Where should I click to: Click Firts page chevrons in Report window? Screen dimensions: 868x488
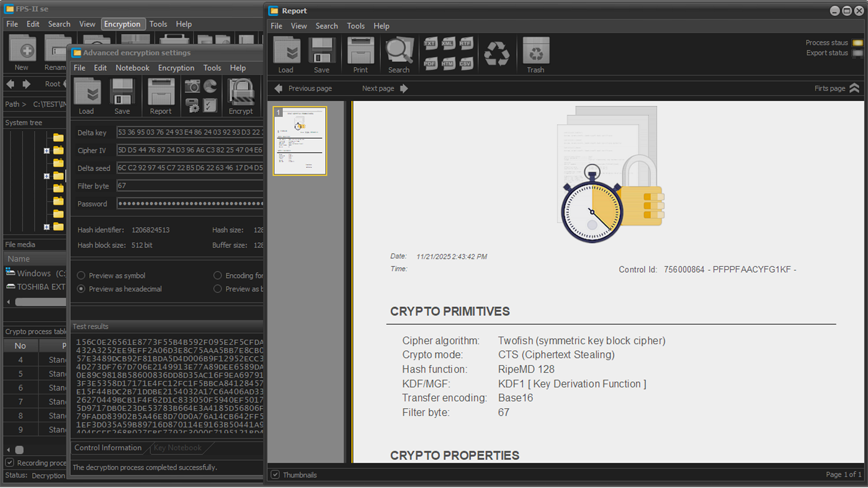click(x=854, y=88)
